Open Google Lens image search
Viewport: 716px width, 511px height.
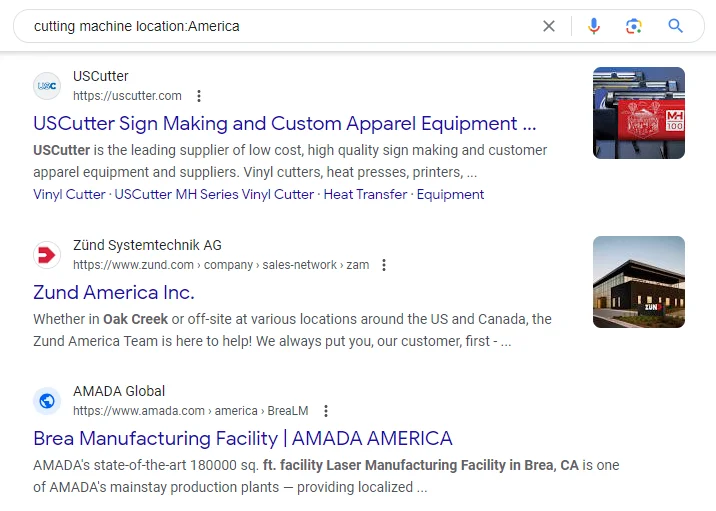(x=634, y=26)
